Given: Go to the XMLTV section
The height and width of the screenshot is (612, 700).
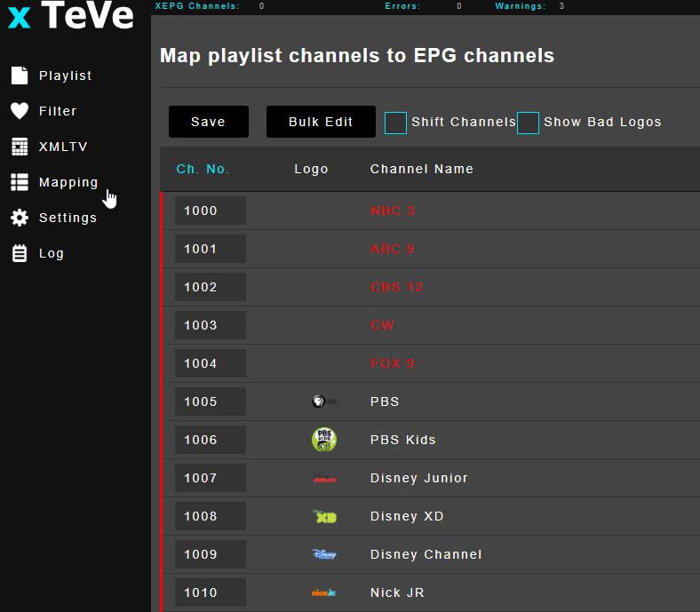Looking at the screenshot, I should tap(63, 147).
